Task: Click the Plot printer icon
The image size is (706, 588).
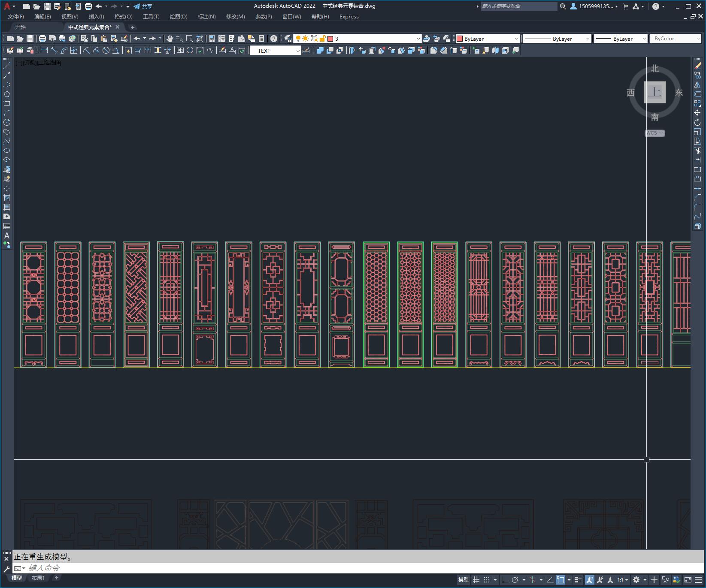Action: click(x=42, y=39)
